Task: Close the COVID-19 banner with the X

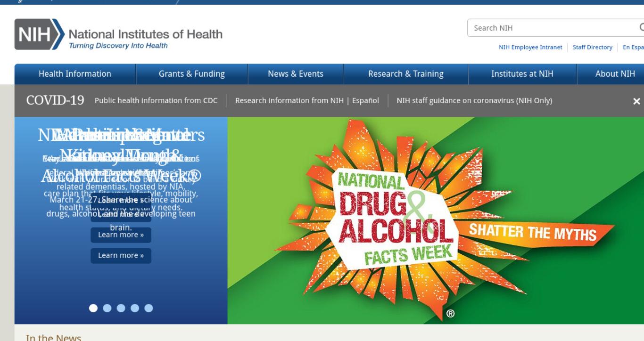Action: pos(636,101)
